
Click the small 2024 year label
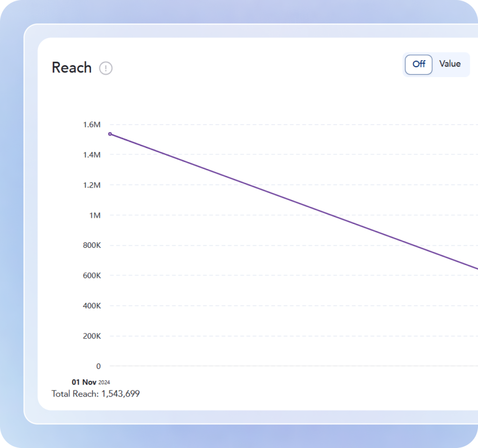pos(104,383)
